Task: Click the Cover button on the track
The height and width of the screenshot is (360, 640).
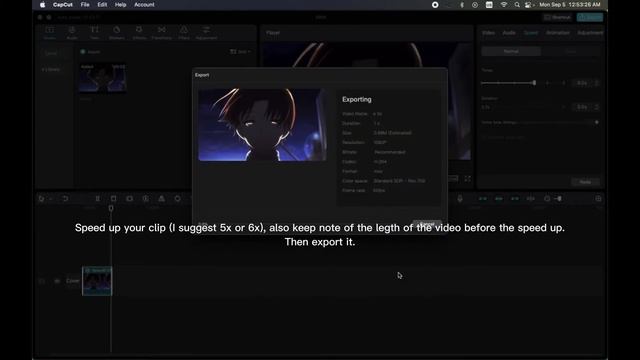Action: [73, 281]
